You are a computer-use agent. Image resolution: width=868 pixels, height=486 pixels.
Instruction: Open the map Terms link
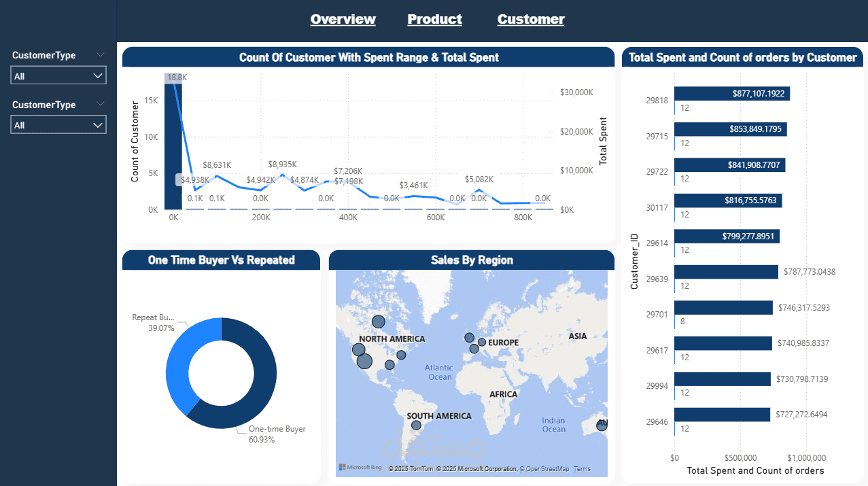[x=582, y=469]
